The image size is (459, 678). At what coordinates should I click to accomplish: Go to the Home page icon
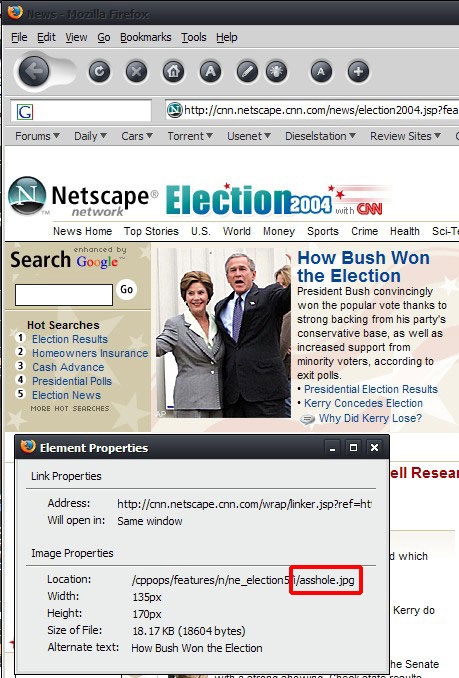pyautogui.click(x=173, y=72)
